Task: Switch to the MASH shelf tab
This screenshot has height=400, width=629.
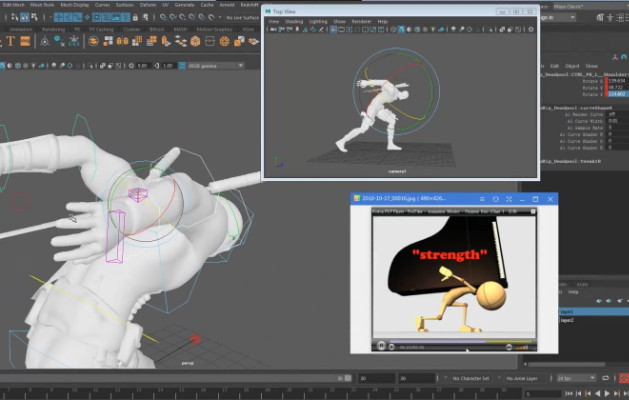Action: [x=180, y=29]
